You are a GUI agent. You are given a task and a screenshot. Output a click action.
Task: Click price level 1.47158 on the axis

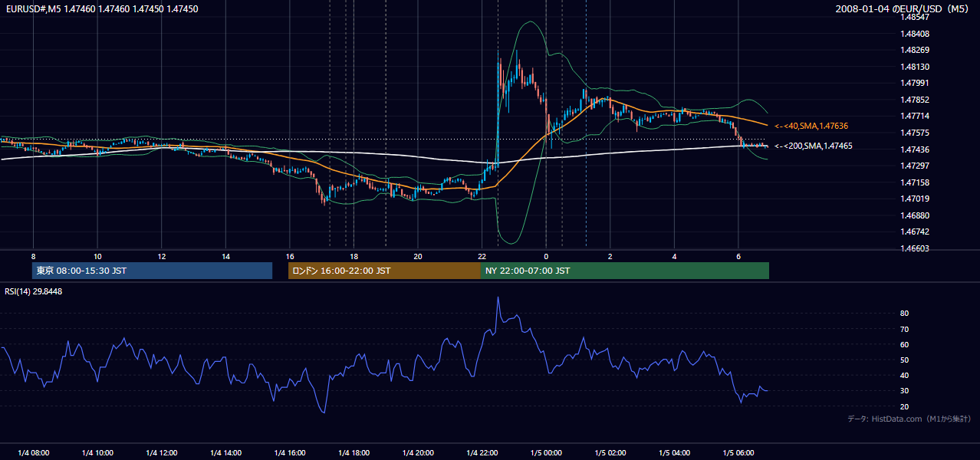point(916,182)
